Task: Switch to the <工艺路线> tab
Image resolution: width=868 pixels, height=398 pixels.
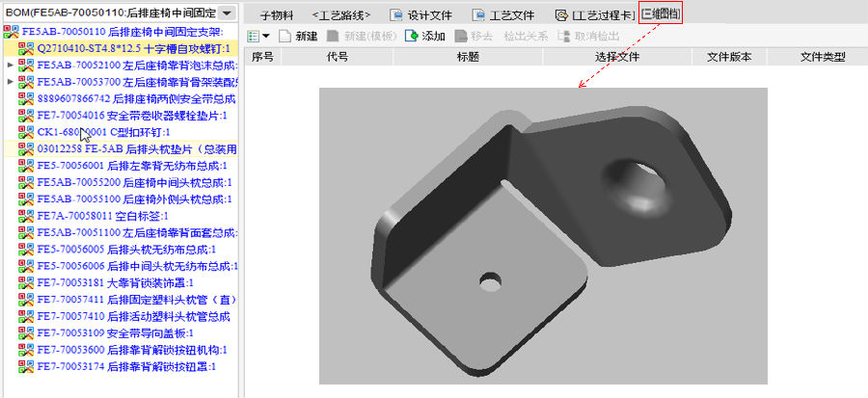Action: pos(341,16)
